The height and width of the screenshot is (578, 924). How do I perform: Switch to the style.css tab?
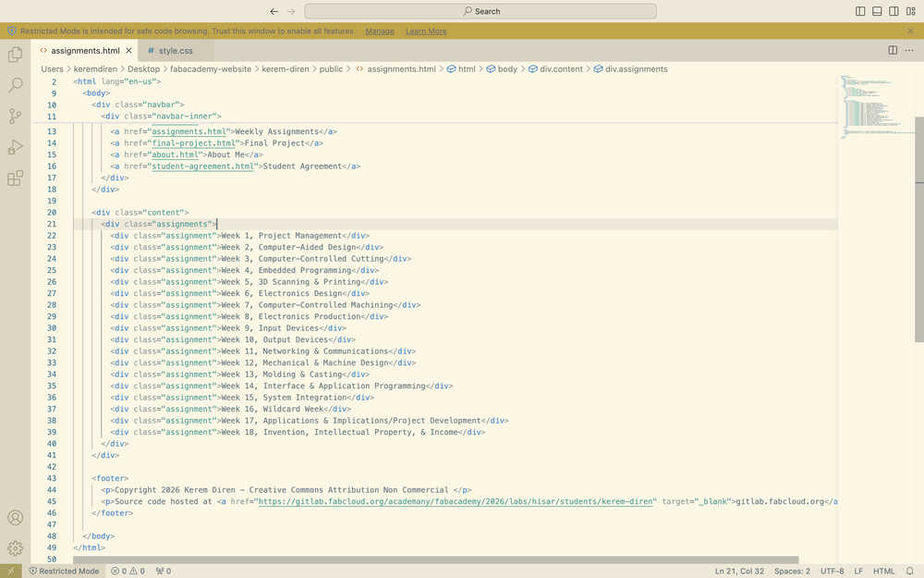[x=176, y=51]
